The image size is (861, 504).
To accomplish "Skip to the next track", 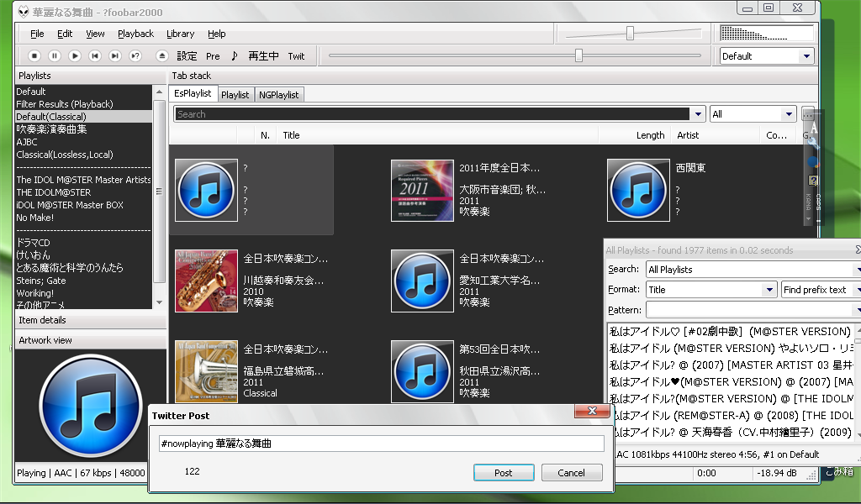I will (x=114, y=56).
